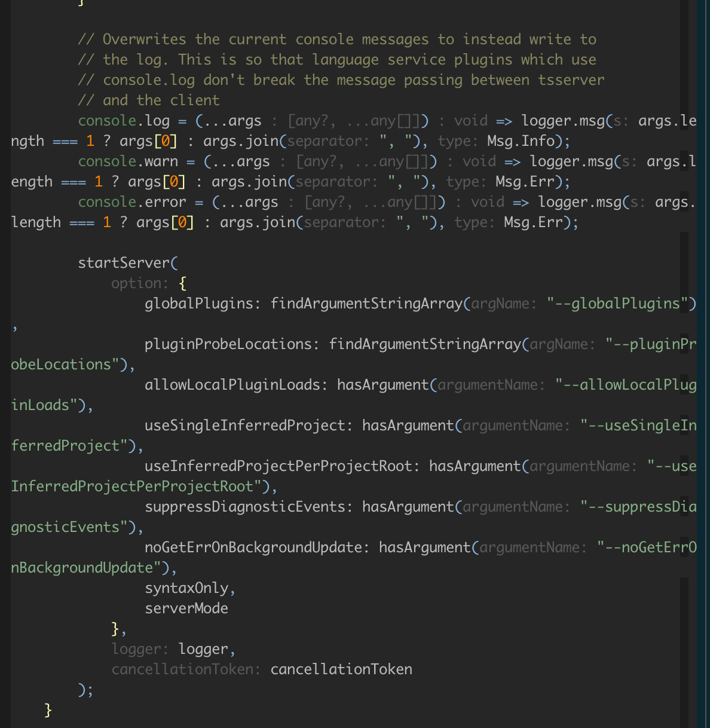The height and width of the screenshot is (728, 710).
Task: Click the "logger:" parameter hint
Action: pyautogui.click(x=140, y=649)
